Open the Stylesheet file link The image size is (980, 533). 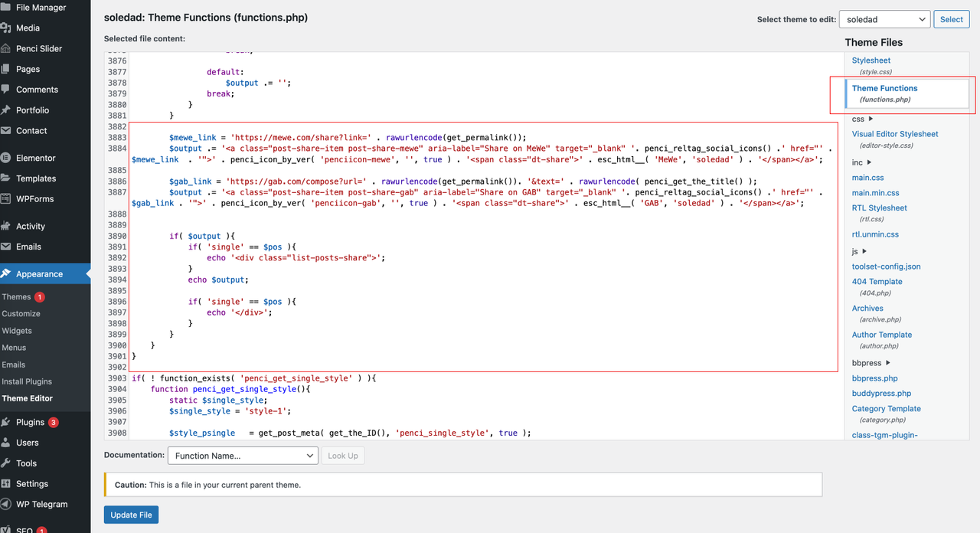(x=871, y=60)
